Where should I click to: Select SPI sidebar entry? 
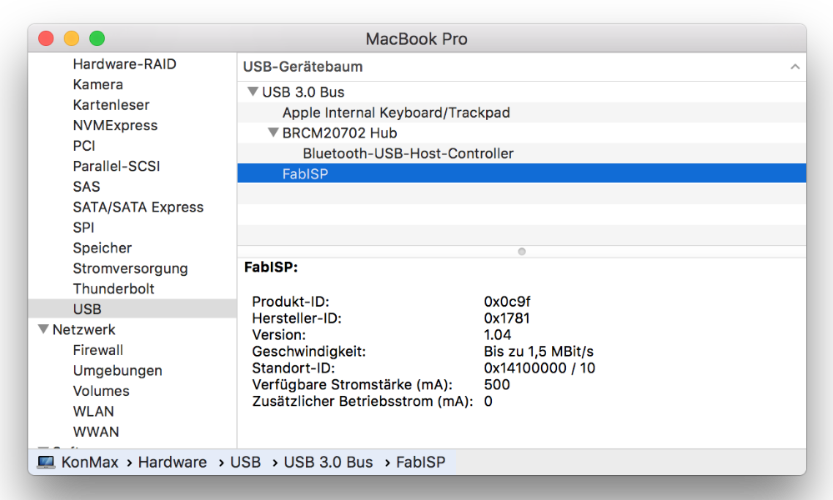click(83, 227)
